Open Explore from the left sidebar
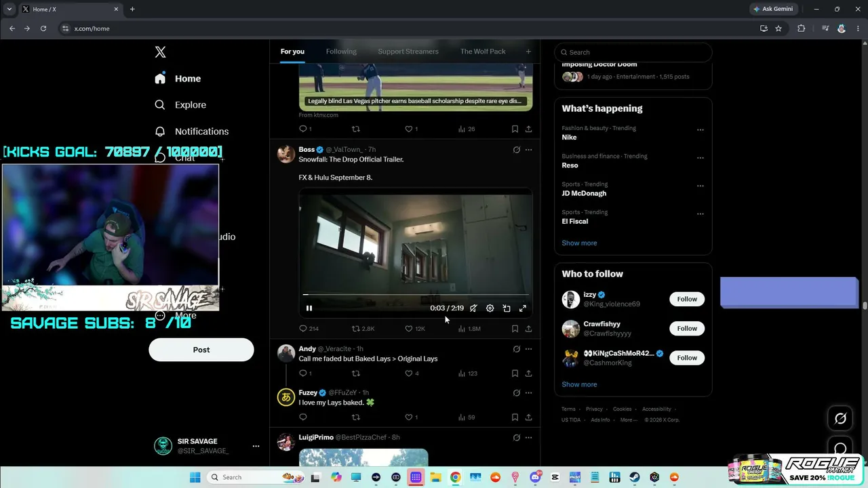 (x=180, y=105)
